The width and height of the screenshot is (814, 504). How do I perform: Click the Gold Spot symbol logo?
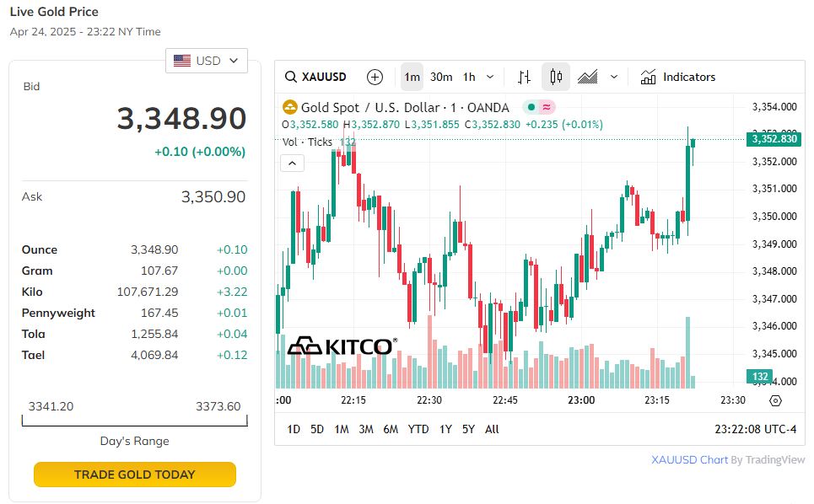(290, 107)
